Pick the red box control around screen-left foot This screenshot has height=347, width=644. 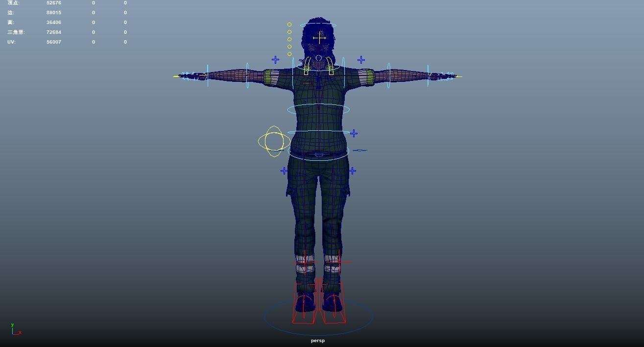[x=305, y=301]
